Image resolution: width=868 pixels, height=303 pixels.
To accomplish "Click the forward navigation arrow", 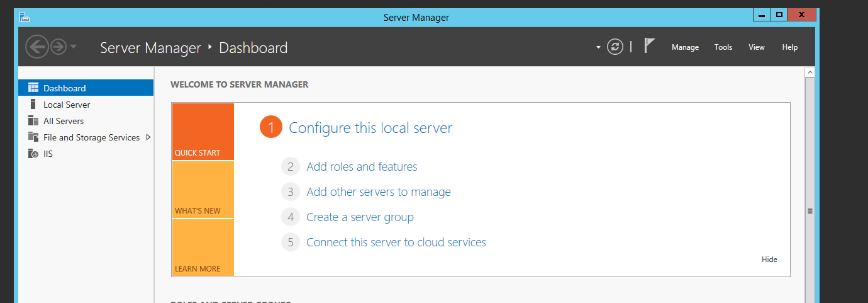I will pyautogui.click(x=58, y=47).
